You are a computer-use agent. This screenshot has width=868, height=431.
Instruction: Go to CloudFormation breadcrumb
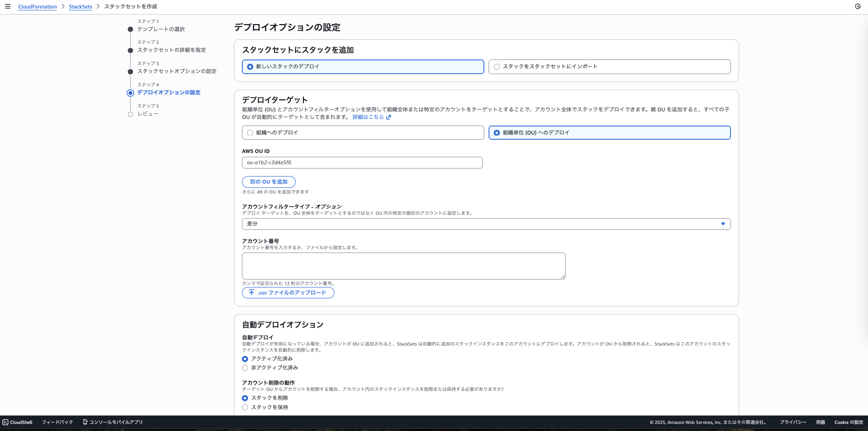coord(37,7)
